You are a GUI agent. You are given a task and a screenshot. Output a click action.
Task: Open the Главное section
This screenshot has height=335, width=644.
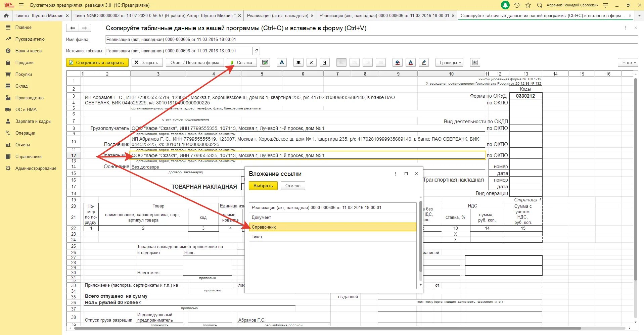click(x=23, y=27)
